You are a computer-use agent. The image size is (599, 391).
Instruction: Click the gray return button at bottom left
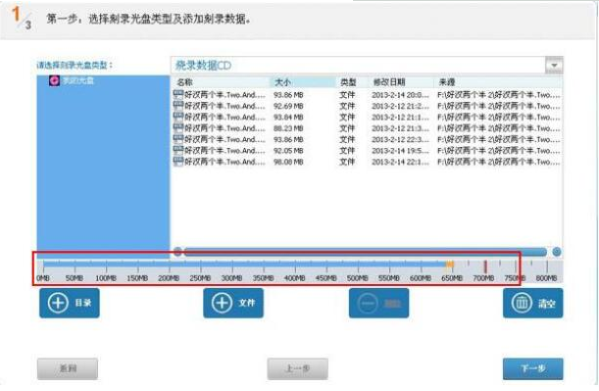(x=67, y=368)
